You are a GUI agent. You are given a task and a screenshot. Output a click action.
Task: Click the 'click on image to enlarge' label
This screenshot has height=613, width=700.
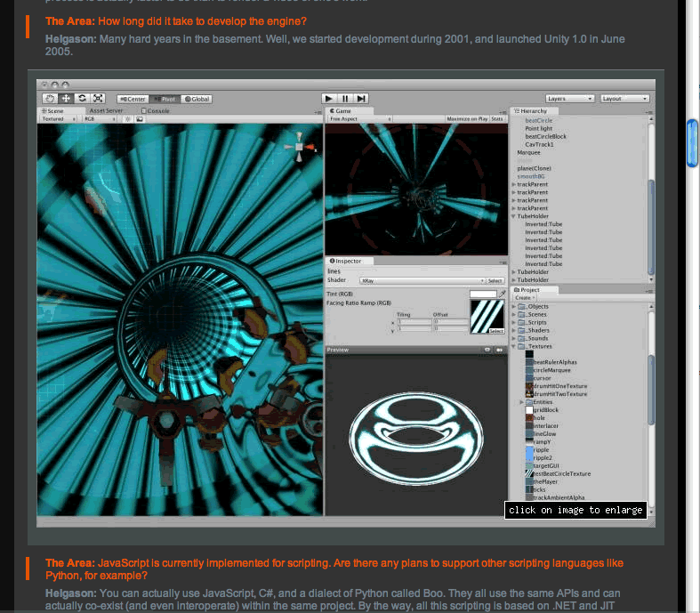[575, 511]
